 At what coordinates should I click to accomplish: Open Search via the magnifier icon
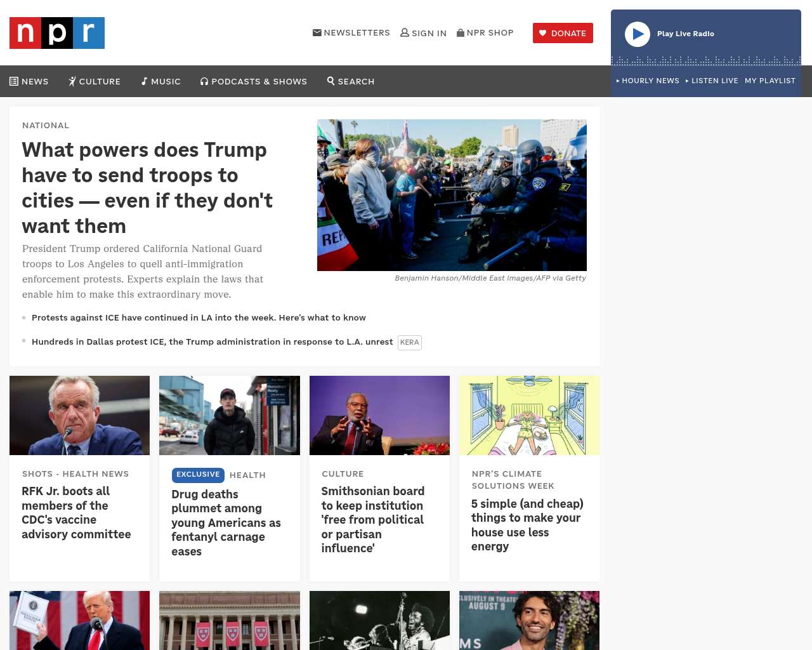[x=331, y=81]
